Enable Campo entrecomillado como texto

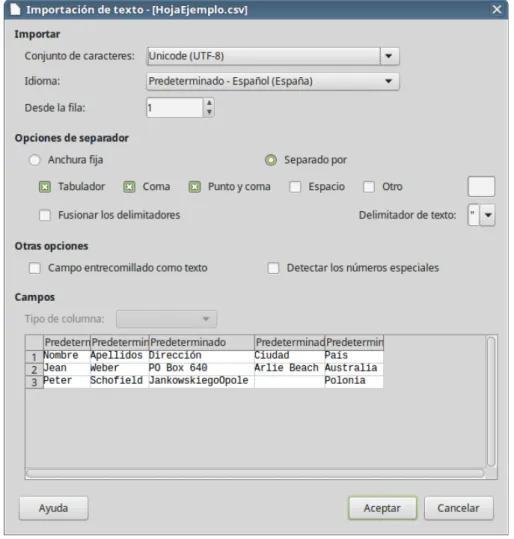35,268
